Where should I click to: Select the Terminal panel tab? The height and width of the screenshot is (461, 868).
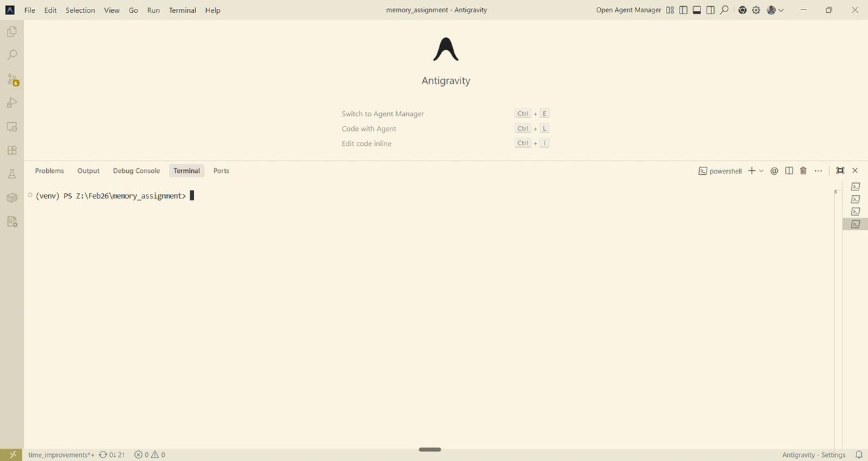coord(186,171)
